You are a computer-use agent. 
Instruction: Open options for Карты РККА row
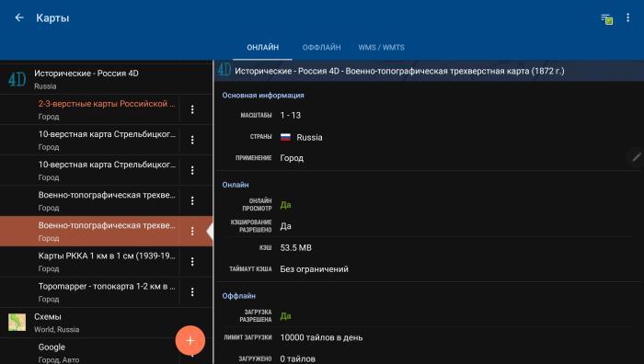point(192,261)
